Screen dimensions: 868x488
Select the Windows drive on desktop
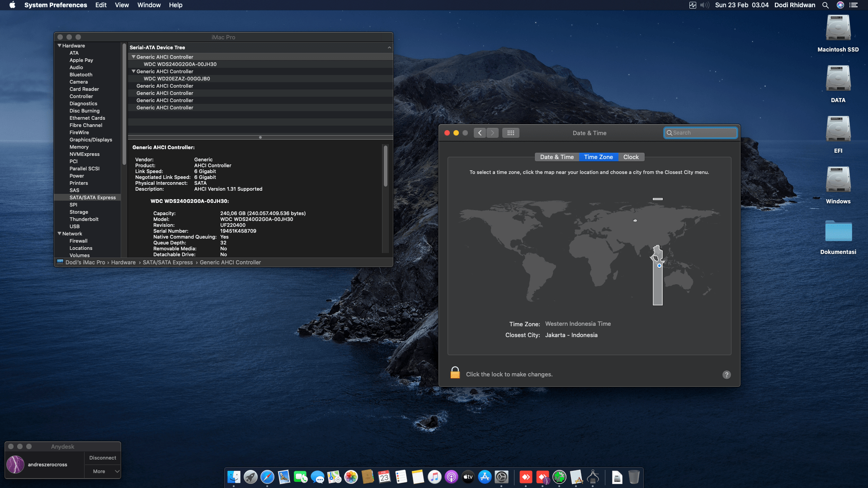point(838,185)
